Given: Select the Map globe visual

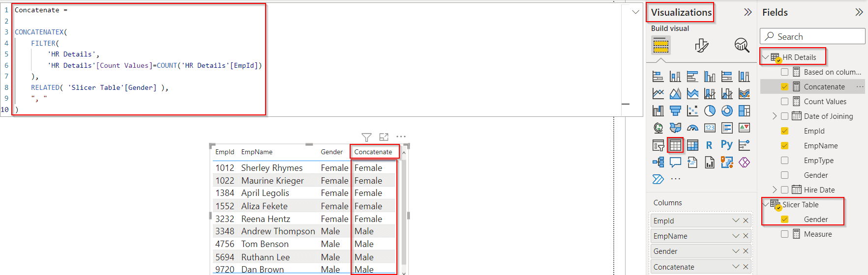Looking at the screenshot, I should point(658,128).
